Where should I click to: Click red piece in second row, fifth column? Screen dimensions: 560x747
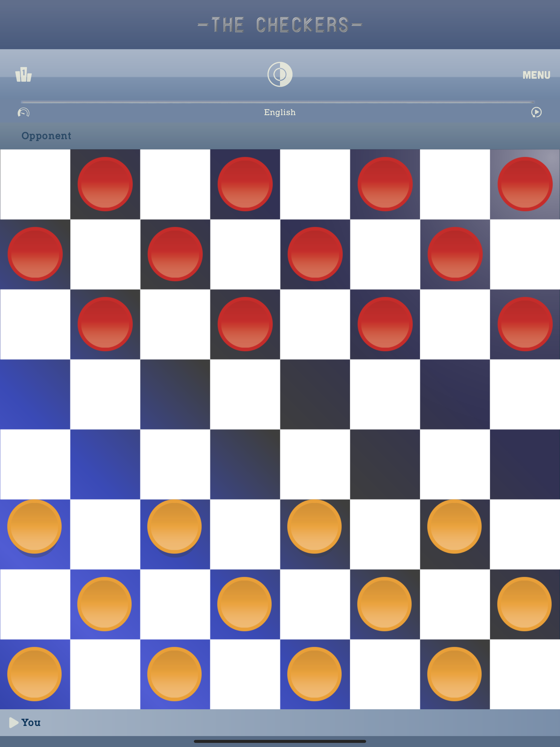click(315, 254)
